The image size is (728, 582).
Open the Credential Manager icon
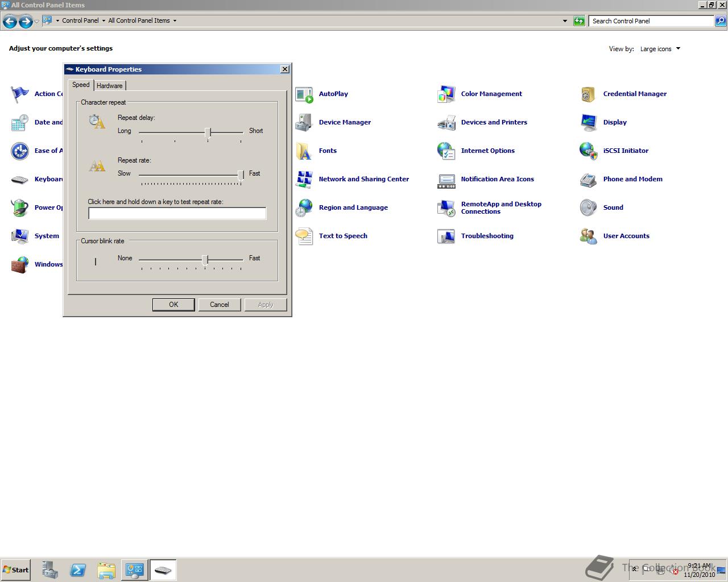(x=589, y=94)
